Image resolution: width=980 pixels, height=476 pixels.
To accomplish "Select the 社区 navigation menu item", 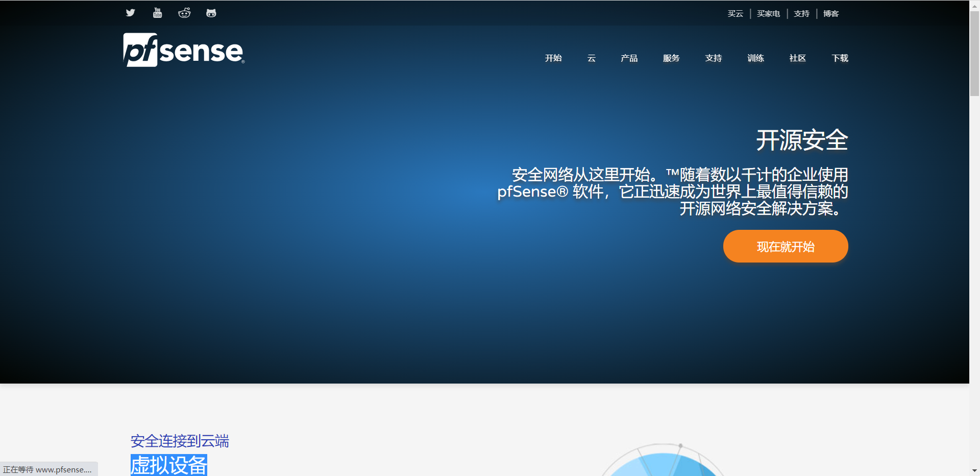I will [798, 58].
